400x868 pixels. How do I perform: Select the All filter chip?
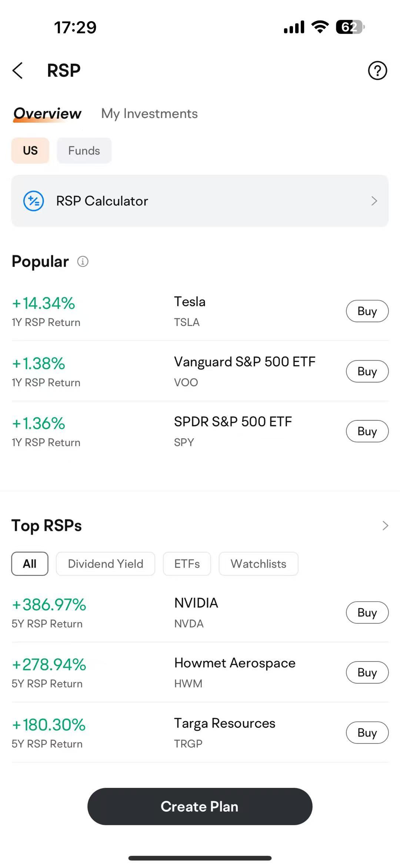tap(30, 564)
